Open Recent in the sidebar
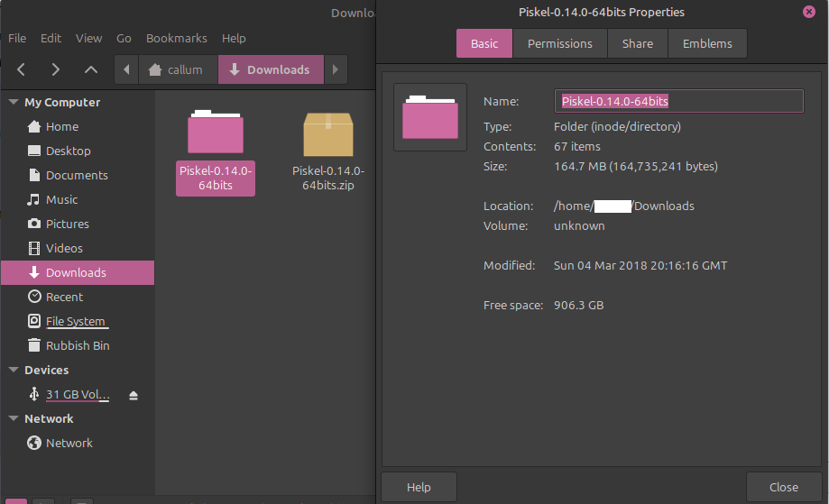The width and height of the screenshot is (829, 504). pyautogui.click(x=78, y=297)
